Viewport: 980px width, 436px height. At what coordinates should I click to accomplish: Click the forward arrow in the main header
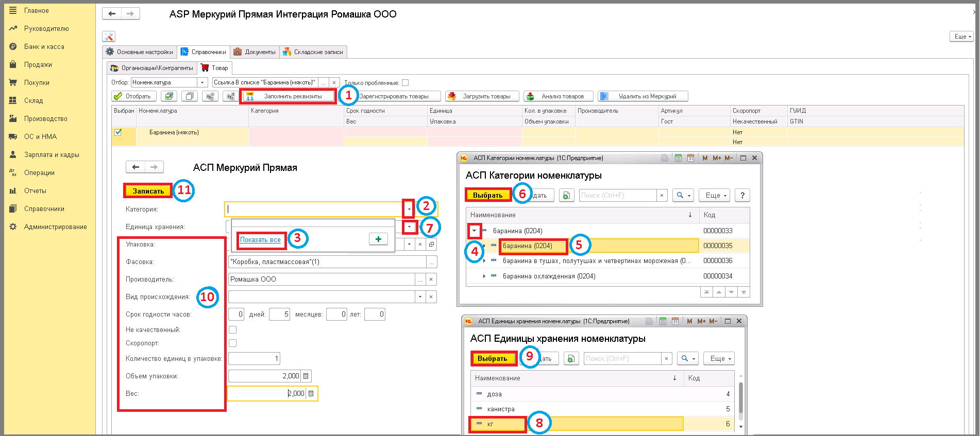click(x=130, y=14)
